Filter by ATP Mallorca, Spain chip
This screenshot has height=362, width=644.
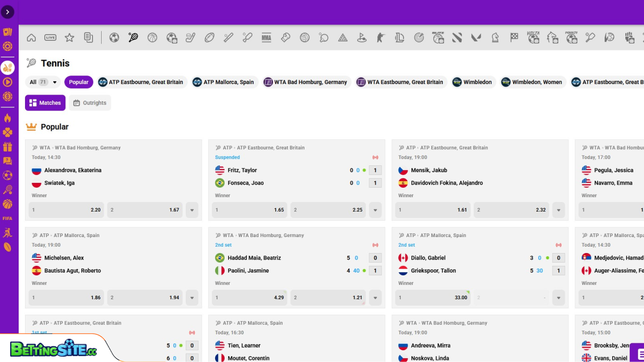click(224, 82)
